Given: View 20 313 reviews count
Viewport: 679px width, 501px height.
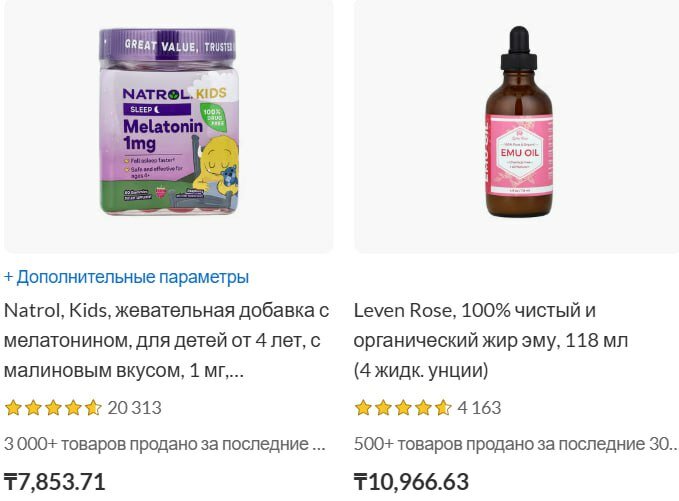Looking at the screenshot, I should (x=135, y=408).
